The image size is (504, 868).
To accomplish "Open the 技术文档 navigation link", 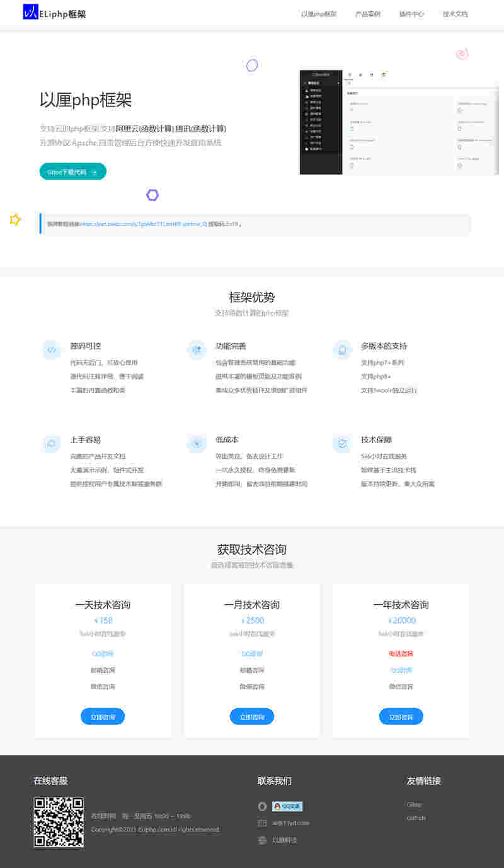I will [x=455, y=14].
